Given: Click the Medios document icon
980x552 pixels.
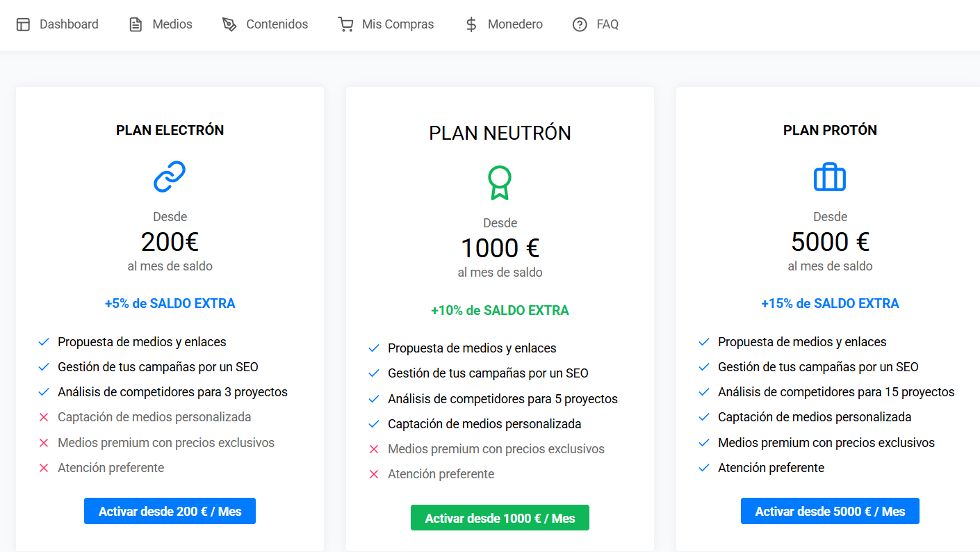Looking at the screenshot, I should 136,25.
